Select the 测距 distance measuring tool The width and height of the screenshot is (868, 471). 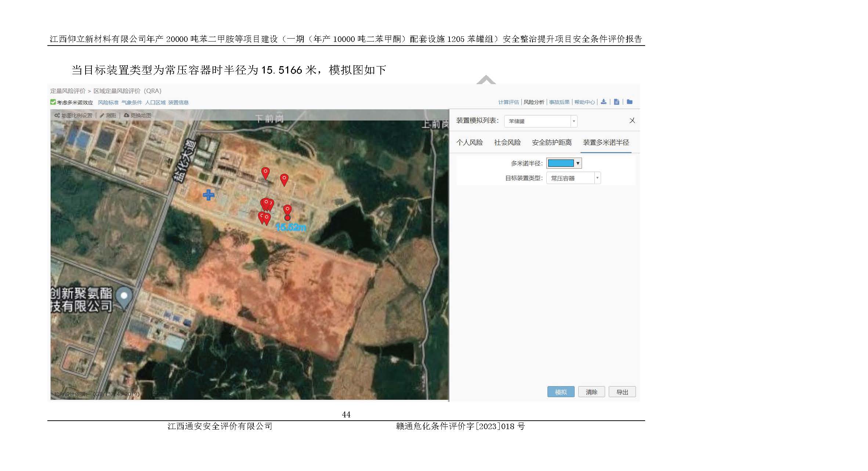pos(108,115)
